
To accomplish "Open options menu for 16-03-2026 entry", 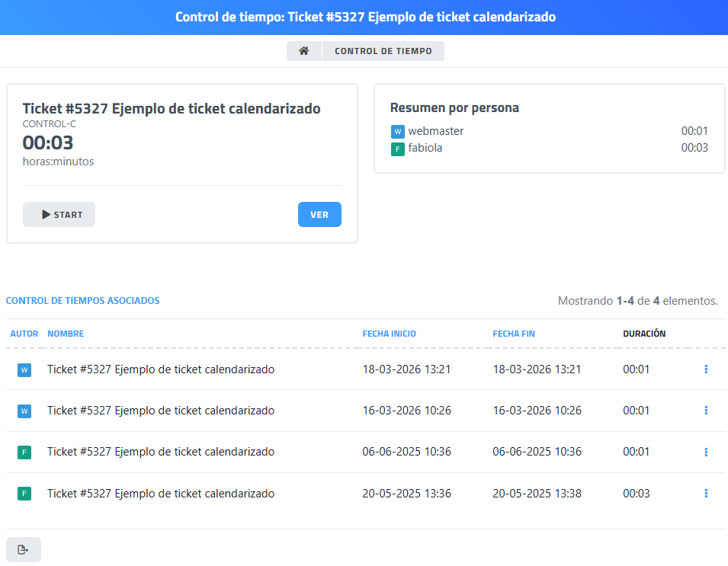I will coord(706,411).
